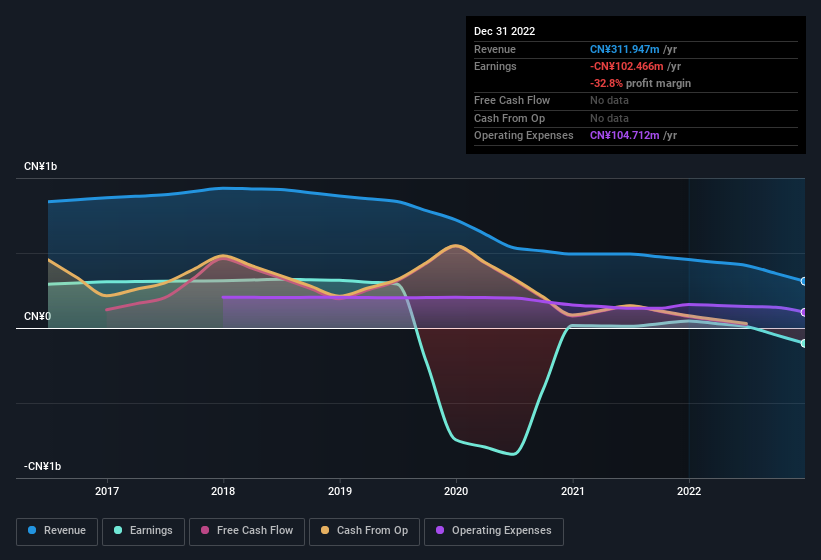821x560 pixels.
Task: Click the CN¥104.712m operating expenses value
Action: click(x=625, y=135)
